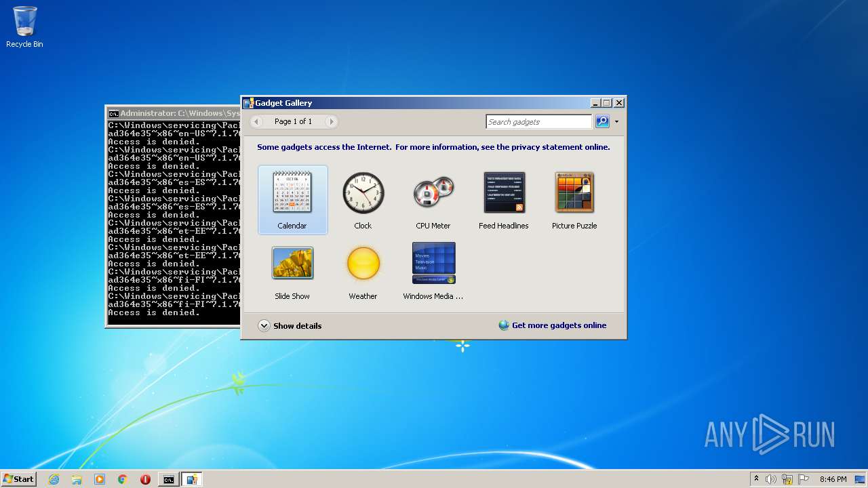Viewport: 868px width, 488px height.
Task: Expand Show details section
Action: pos(290,325)
